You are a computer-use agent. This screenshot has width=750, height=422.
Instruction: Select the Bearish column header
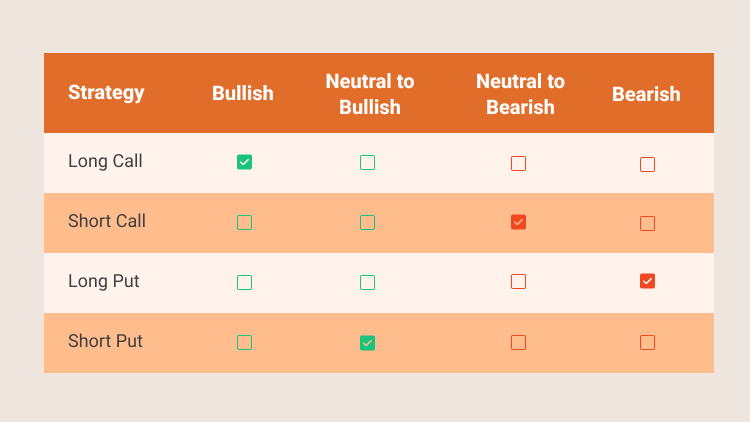pyautogui.click(x=646, y=94)
